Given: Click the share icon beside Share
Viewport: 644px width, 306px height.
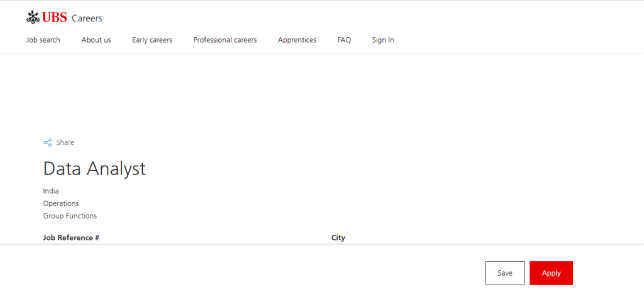Looking at the screenshot, I should (x=48, y=143).
